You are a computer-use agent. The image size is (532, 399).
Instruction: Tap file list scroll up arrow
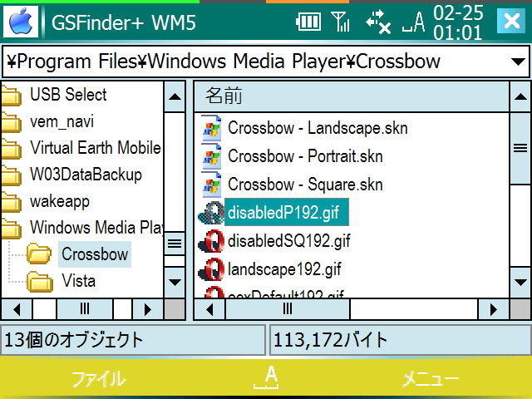point(520,97)
